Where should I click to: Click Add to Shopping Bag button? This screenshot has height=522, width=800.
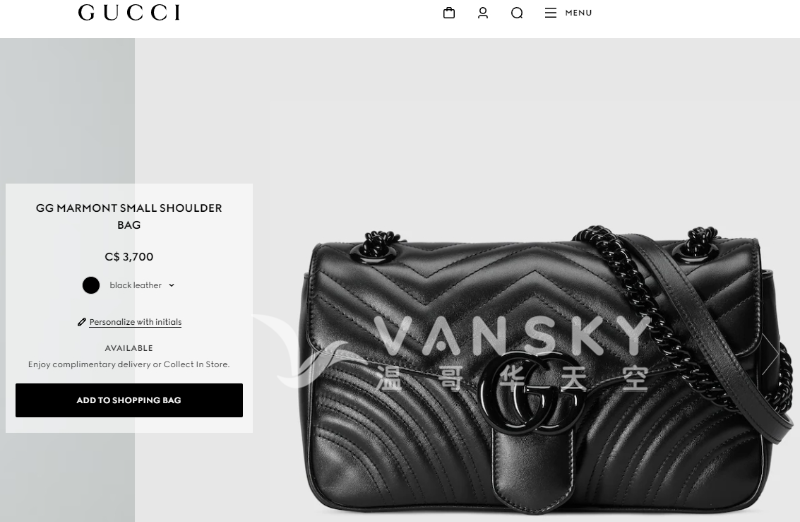coord(129,400)
